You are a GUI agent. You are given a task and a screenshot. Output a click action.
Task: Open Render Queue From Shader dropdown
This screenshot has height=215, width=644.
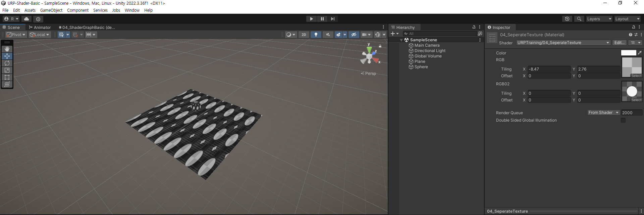(x=603, y=113)
